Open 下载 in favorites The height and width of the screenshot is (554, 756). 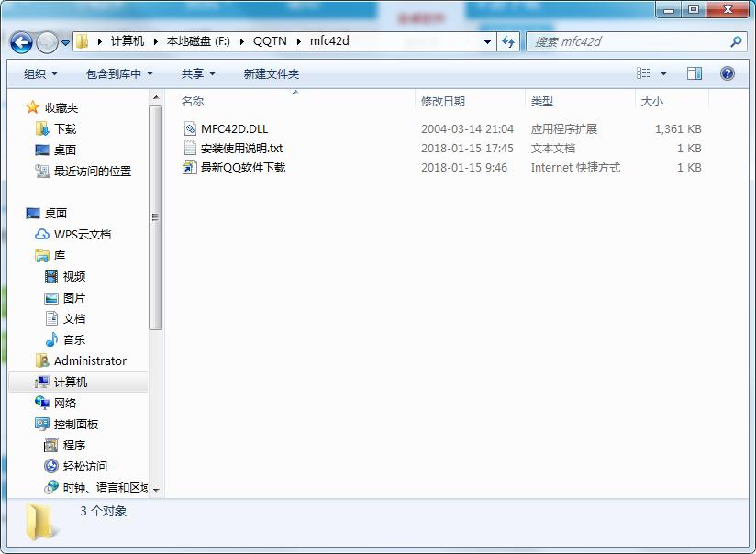pos(64,128)
